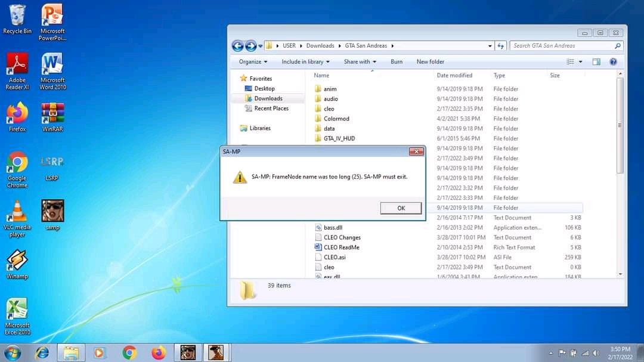Open Windows Media Player taskbar icon
644x362 pixels.
[x=99, y=352]
